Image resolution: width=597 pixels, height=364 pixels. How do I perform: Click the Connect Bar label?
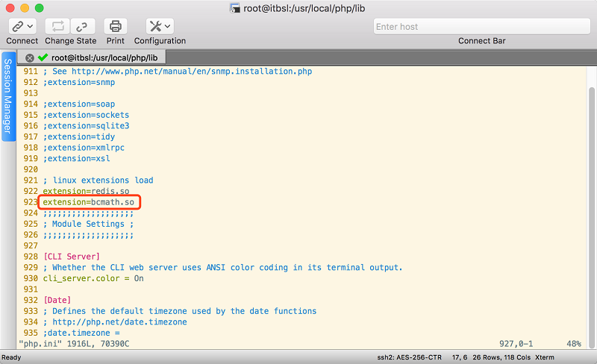pos(481,41)
